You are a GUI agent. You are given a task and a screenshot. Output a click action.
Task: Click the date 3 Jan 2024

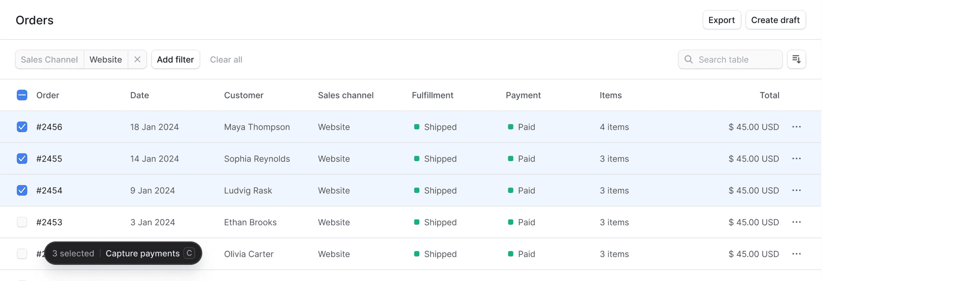coord(152,222)
